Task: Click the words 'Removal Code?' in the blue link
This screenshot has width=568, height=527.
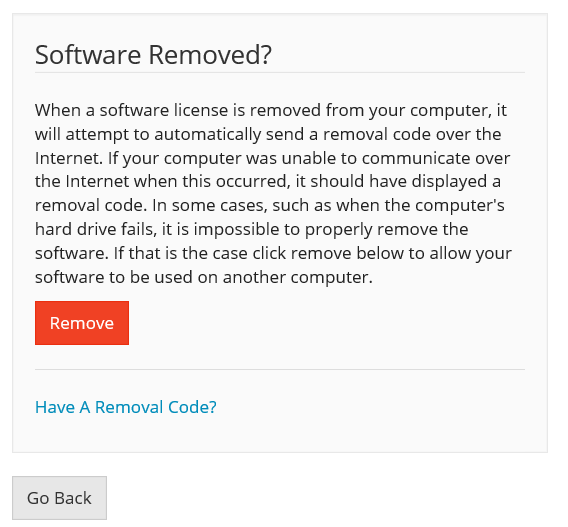Action: (156, 407)
